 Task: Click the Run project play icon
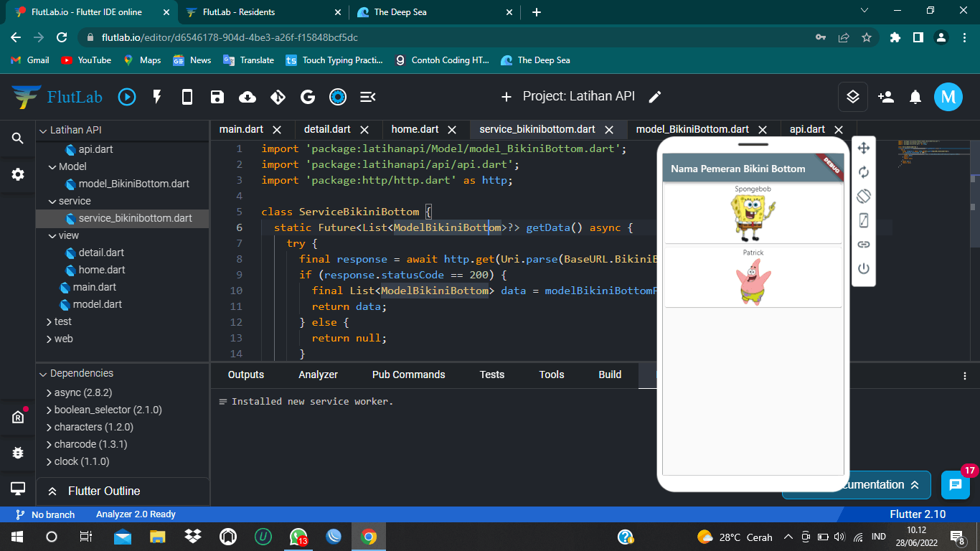127,97
